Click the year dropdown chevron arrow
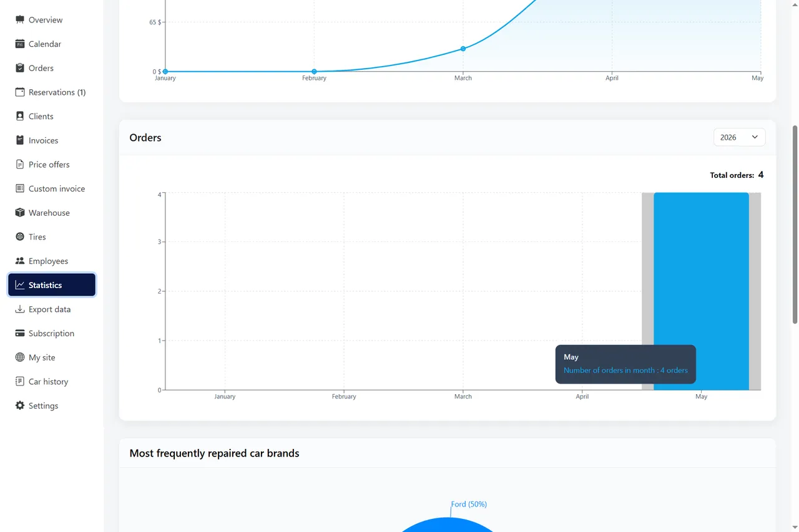 pyautogui.click(x=755, y=137)
